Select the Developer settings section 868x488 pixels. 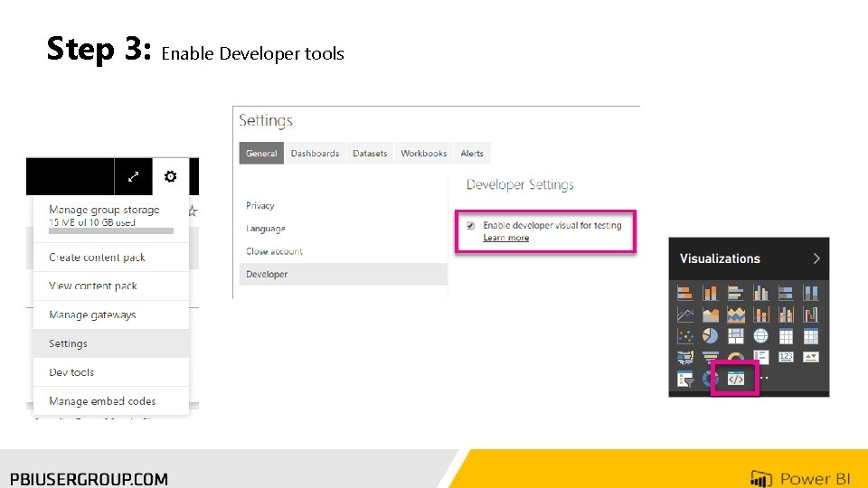click(344, 274)
